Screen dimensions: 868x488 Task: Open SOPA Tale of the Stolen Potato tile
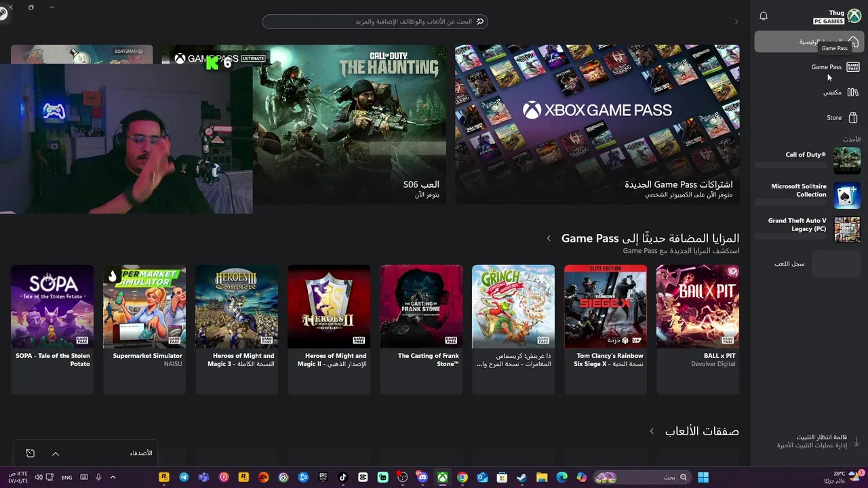click(x=52, y=329)
